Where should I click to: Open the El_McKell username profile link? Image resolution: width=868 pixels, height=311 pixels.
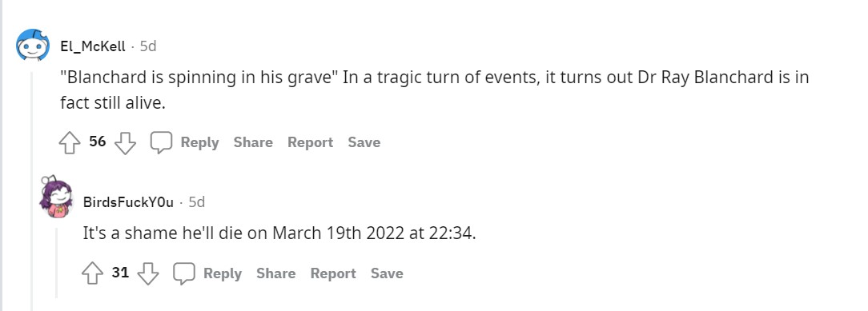93,46
